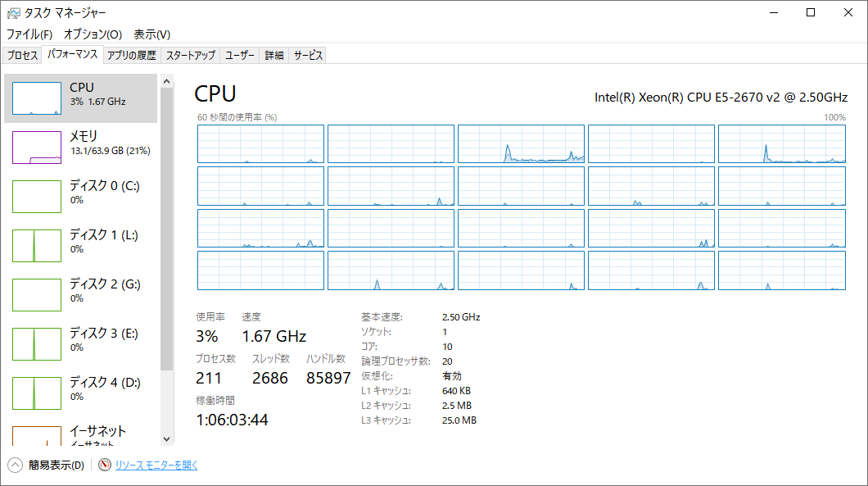Open the オプション(O) menu
868x486 pixels.
pos(93,34)
